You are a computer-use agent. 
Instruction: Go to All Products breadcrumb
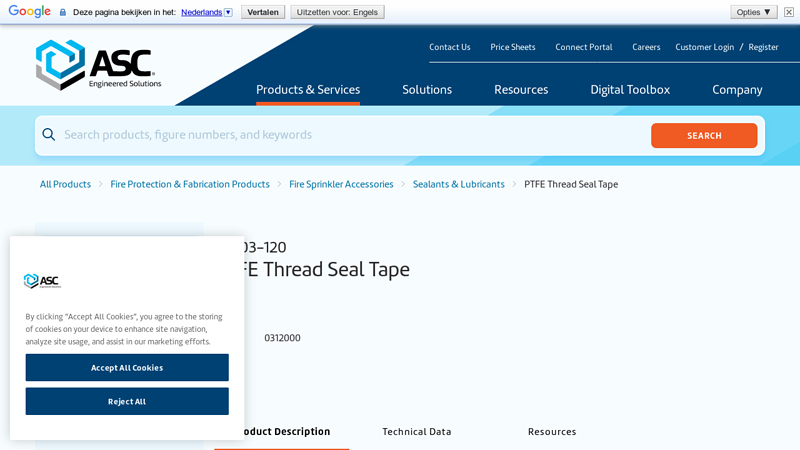click(65, 184)
